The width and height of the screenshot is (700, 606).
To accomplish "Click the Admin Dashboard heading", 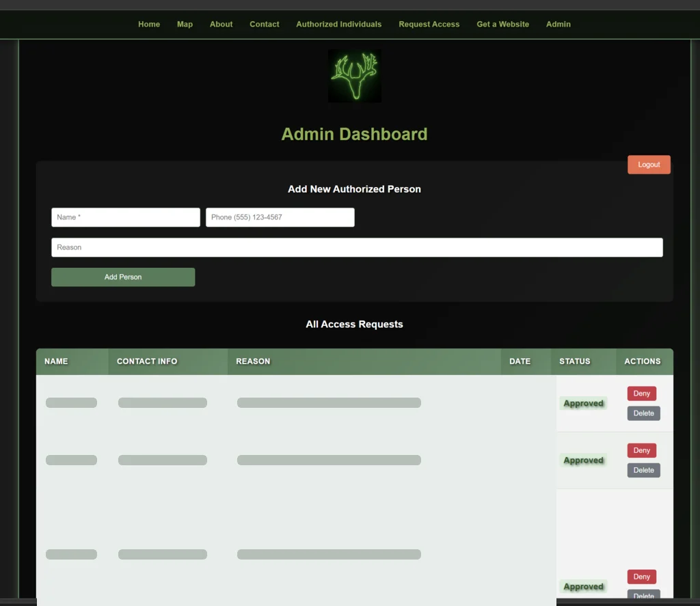I will (x=355, y=135).
